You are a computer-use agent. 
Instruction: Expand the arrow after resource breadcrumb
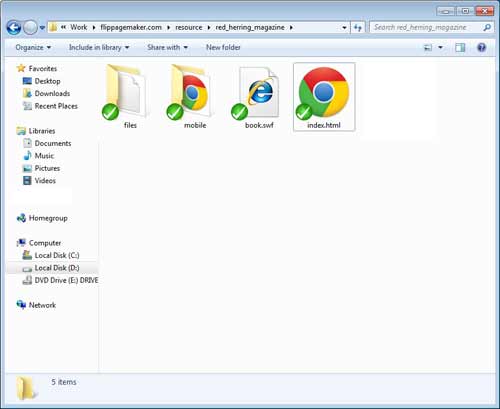pyautogui.click(x=209, y=28)
